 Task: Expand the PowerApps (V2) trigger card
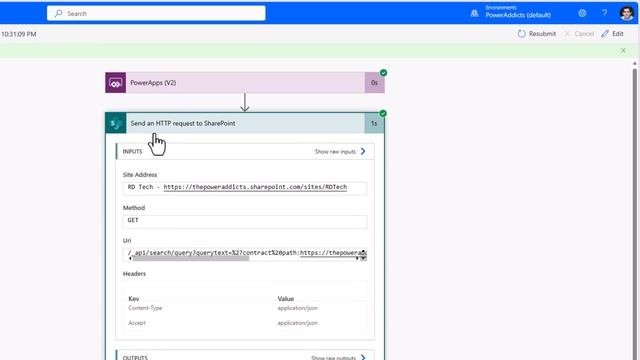pos(245,83)
